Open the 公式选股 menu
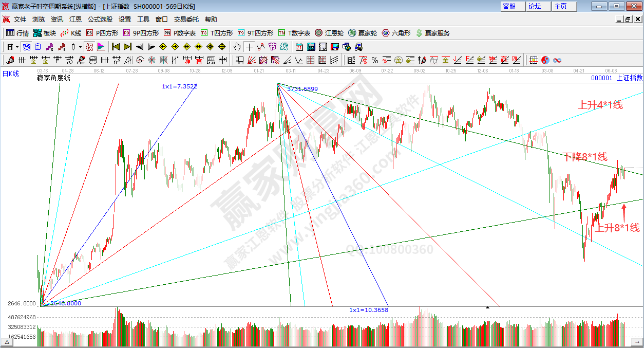This screenshot has width=644, height=348. (x=100, y=19)
